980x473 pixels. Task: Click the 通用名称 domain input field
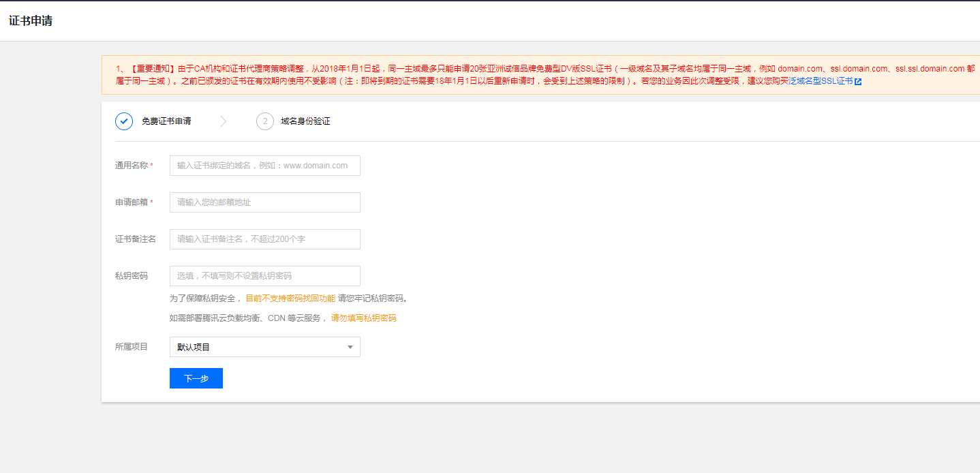(x=264, y=165)
